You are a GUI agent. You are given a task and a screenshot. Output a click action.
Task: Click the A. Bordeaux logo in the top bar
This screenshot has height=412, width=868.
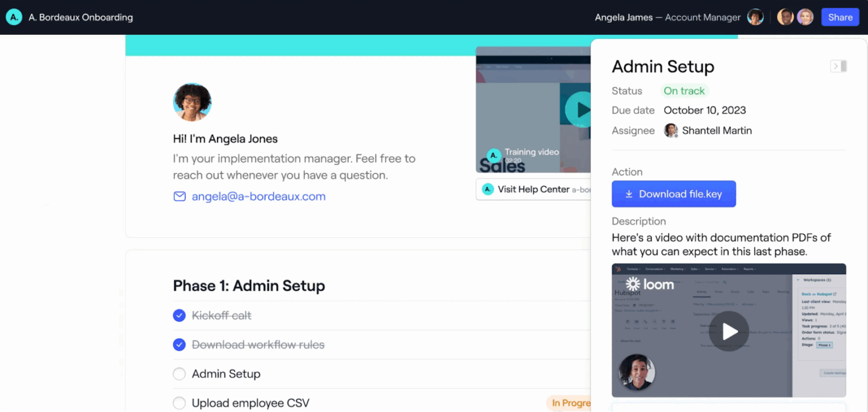pos(14,17)
